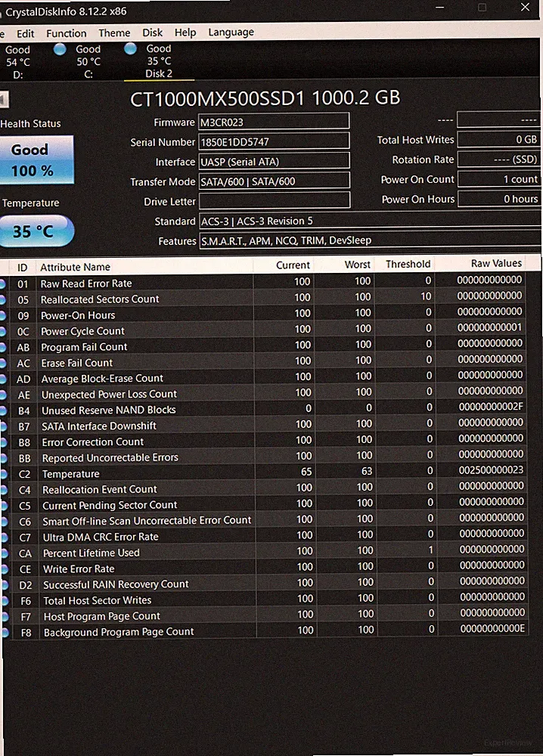Click the Serial Number field 1850E1DD5747
The width and height of the screenshot is (543, 756).
click(274, 141)
